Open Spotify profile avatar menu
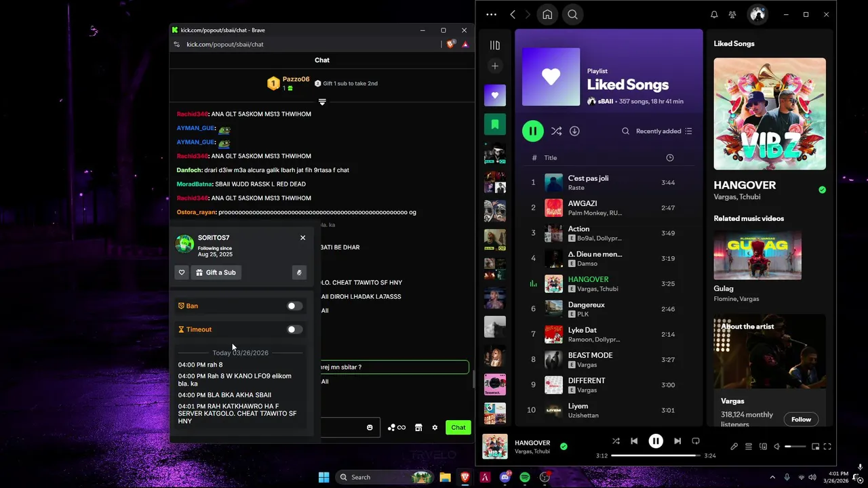868x488 pixels. tap(757, 14)
